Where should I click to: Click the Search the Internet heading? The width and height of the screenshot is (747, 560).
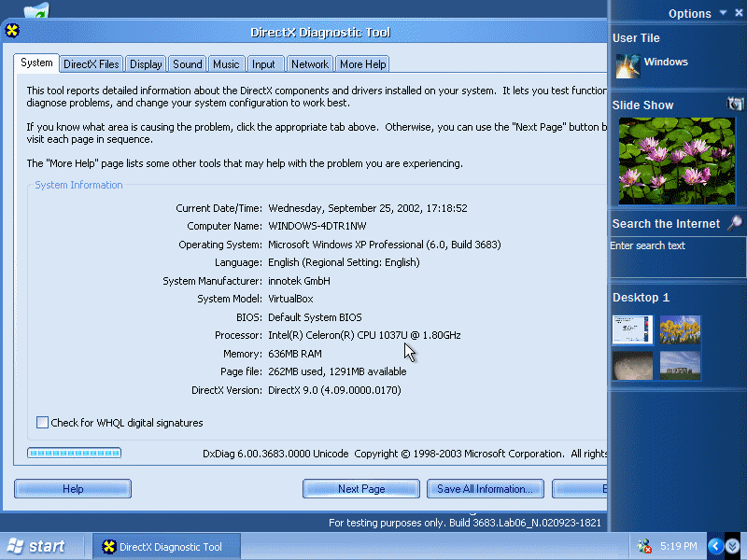(x=666, y=224)
